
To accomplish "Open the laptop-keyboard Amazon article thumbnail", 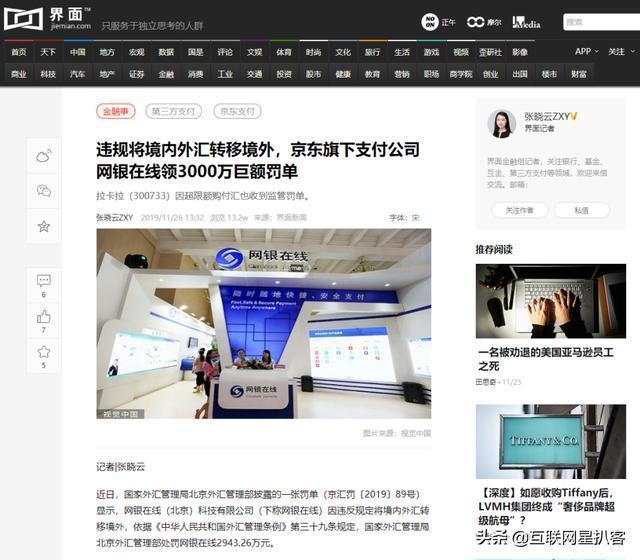I will pyautogui.click(x=551, y=301).
